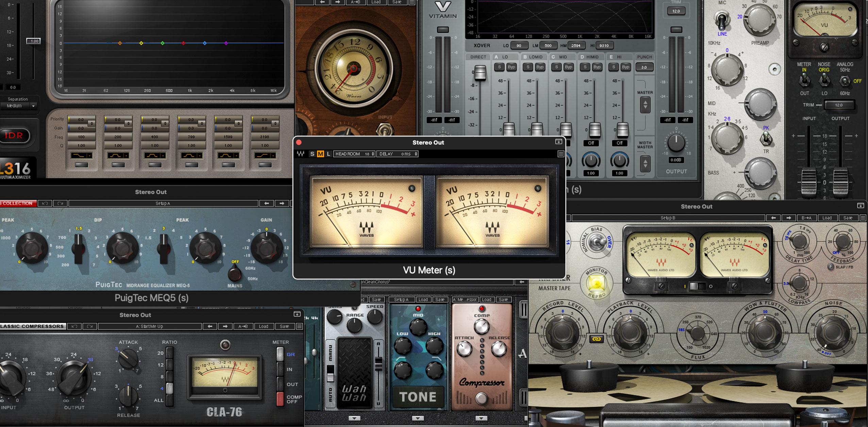
Task: Click previous preset arrow in PuigTec toolbar
Action: coord(267,203)
